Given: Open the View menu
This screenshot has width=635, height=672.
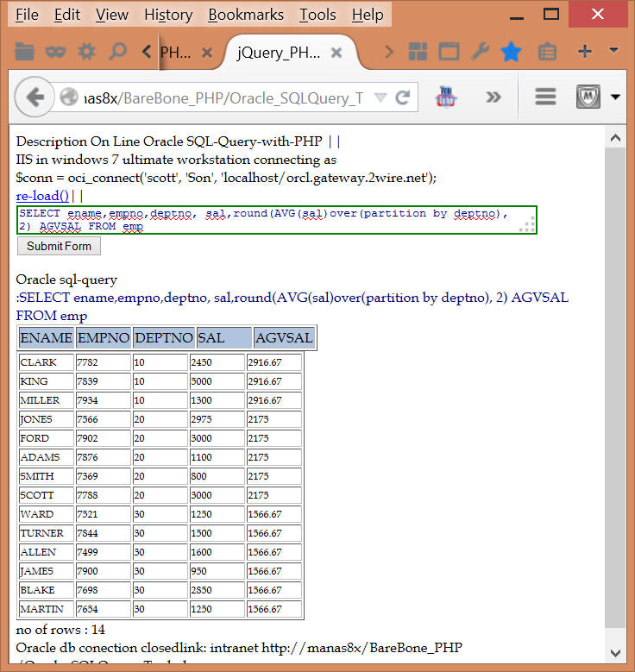Looking at the screenshot, I should pos(112,15).
